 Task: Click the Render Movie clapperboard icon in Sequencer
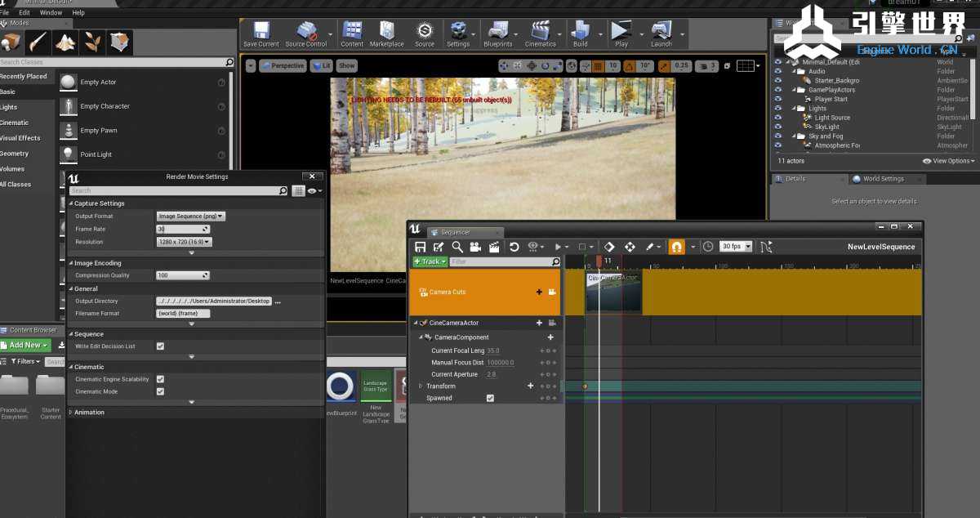pos(494,247)
